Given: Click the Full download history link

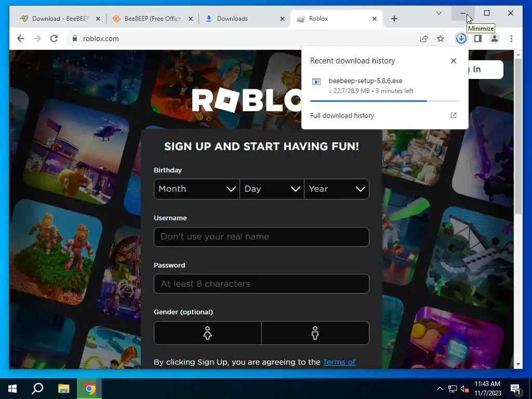Looking at the screenshot, I should tap(342, 116).
